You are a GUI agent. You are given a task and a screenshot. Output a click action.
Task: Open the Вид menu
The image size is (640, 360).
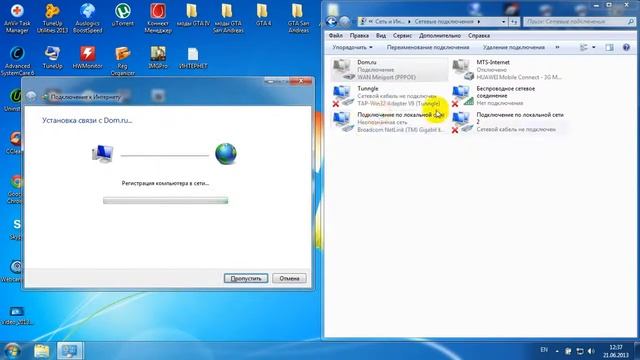(x=381, y=36)
